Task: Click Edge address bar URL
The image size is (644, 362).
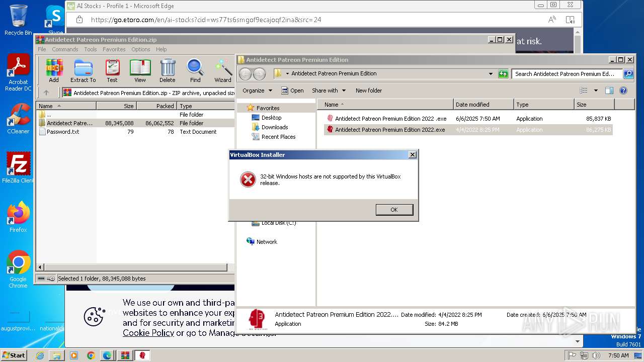Action: [x=206, y=20]
